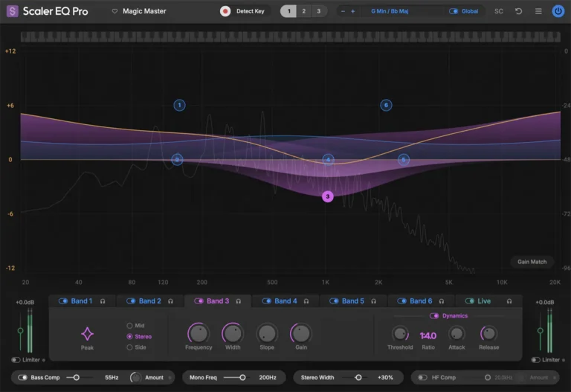The width and height of the screenshot is (571, 392).
Task: Click the SC sidechain button
Action: 499,11
